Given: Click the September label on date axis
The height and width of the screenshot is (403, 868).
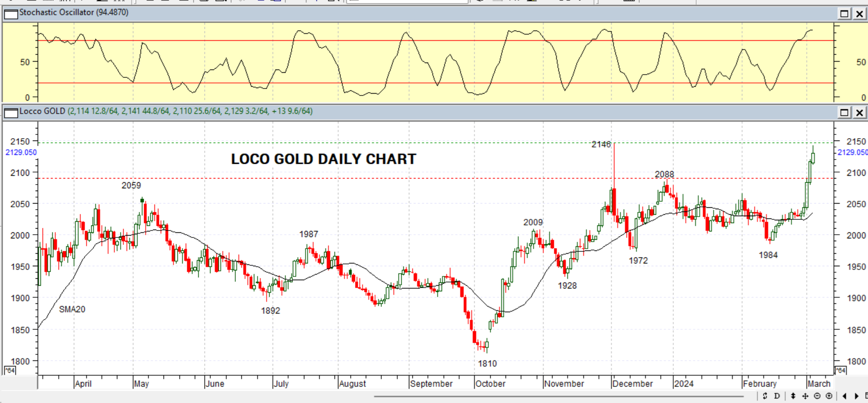Looking at the screenshot, I should pyautogui.click(x=431, y=384).
